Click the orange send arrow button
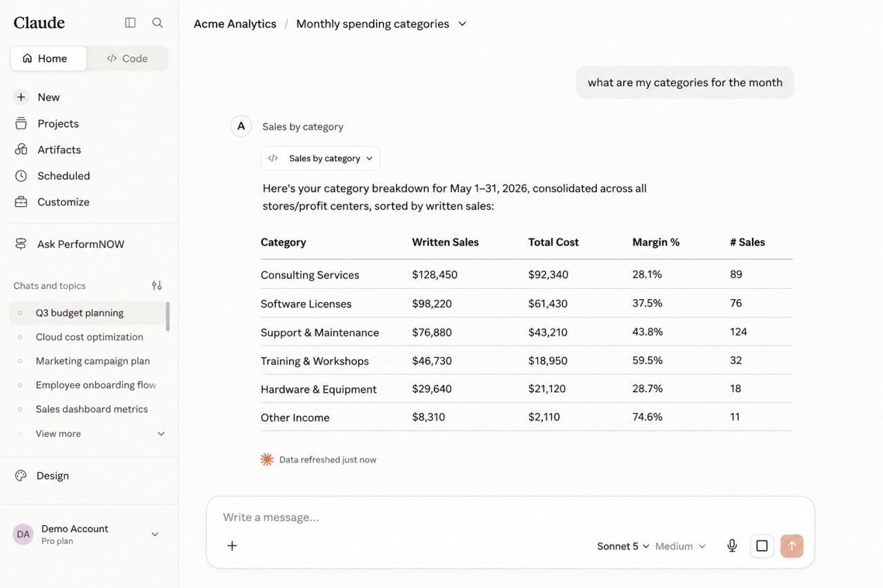Screen dimensions: 883x588 (792, 546)
